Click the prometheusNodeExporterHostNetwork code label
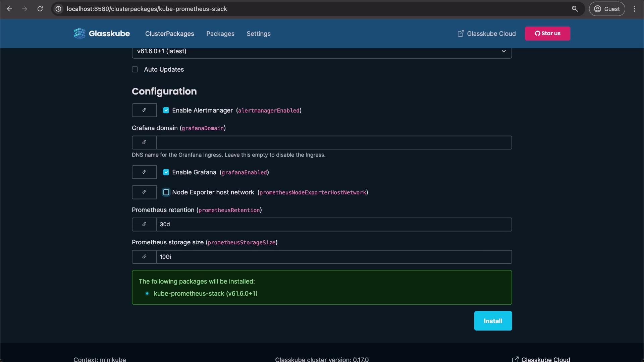Viewport: 644px width, 362px height. coord(313,192)
